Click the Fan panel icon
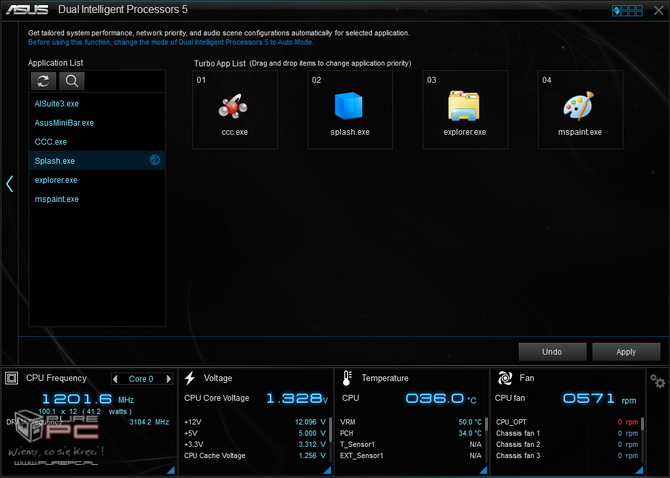Viewport: 670px width, 478px height. tap(505, 378)
